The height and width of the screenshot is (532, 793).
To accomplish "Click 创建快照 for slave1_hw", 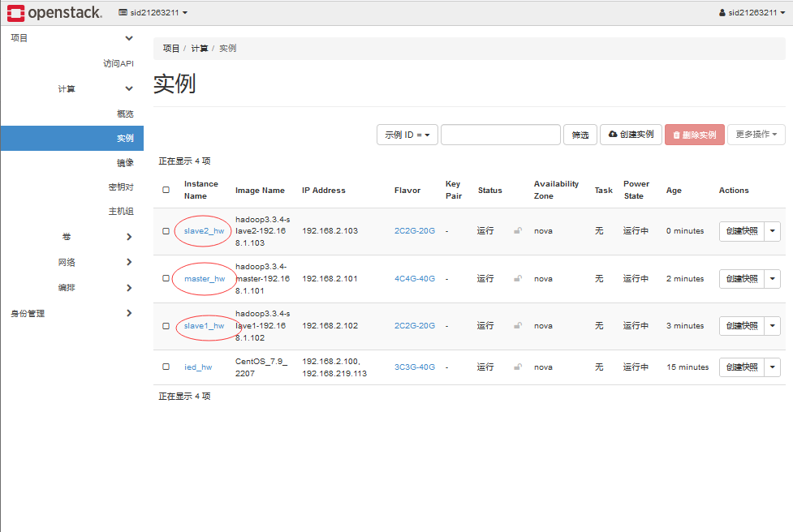I will point(742,326).
